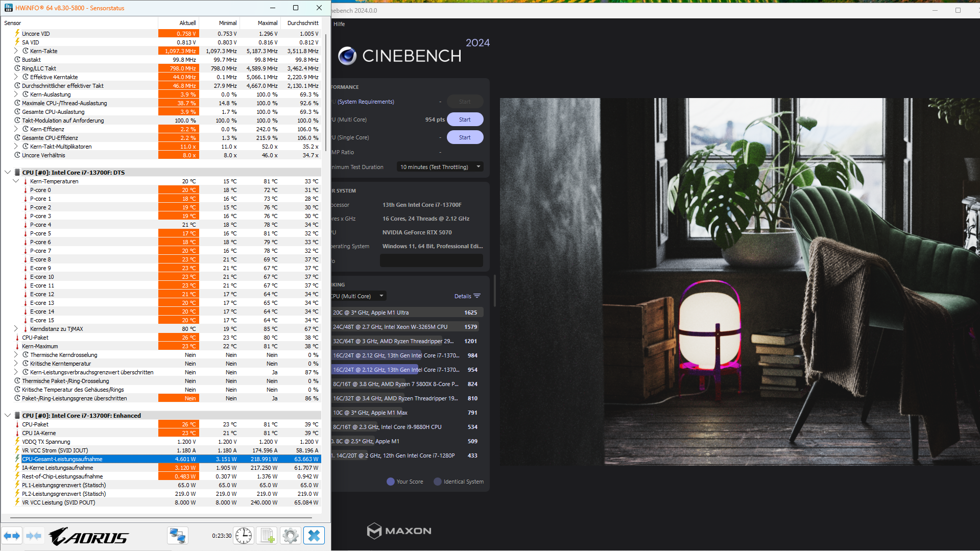Image resolution: width=980 pixels, height=551 pixels.
Task: Click the lightning icon beside Uncore VID
Action: (17, 33)
